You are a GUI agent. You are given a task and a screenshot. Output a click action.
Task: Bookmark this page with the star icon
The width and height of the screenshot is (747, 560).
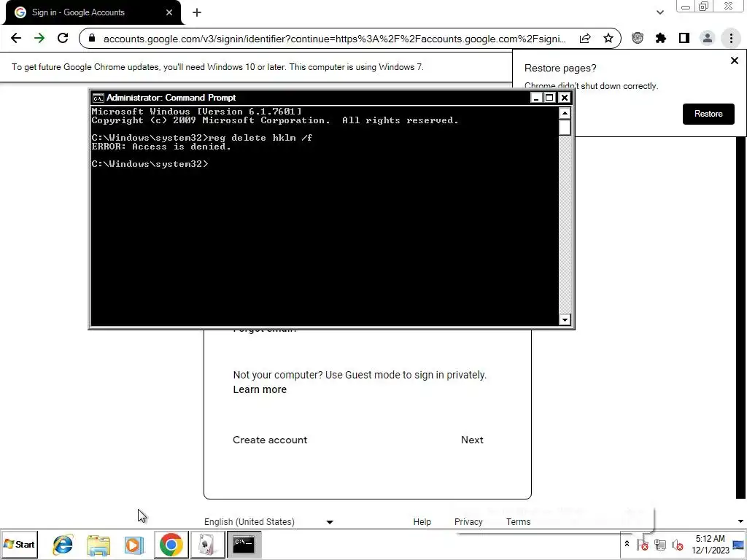point(608,39)
